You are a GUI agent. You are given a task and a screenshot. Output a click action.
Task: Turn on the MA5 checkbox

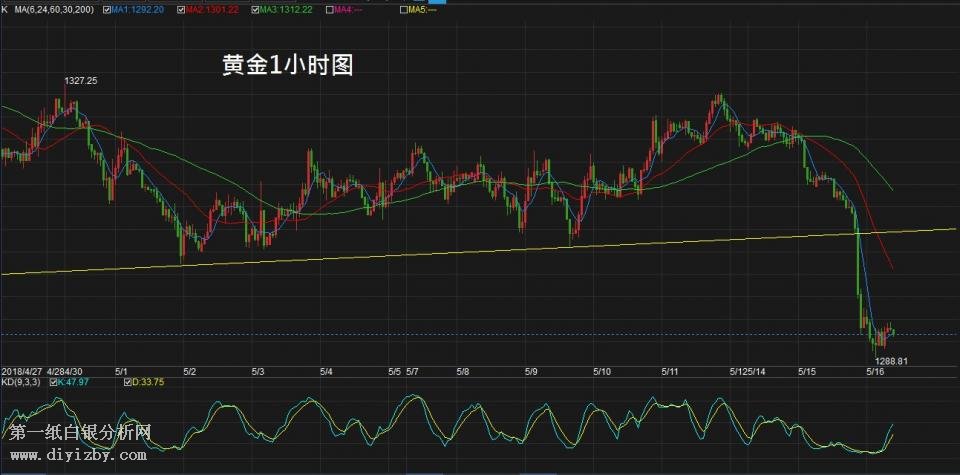[x=403, y=9]
